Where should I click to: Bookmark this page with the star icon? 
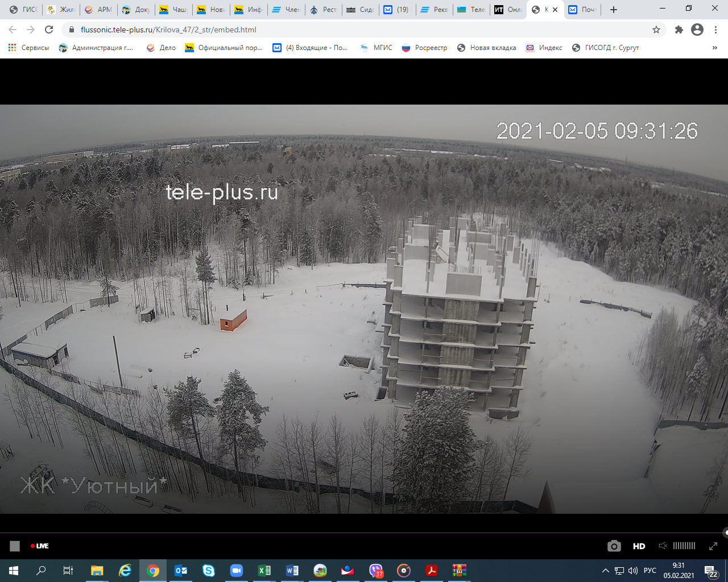(656, 30)
